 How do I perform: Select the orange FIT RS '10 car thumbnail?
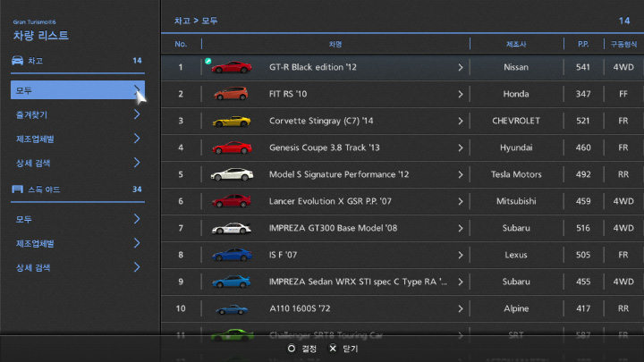click(x=231, y=94)
